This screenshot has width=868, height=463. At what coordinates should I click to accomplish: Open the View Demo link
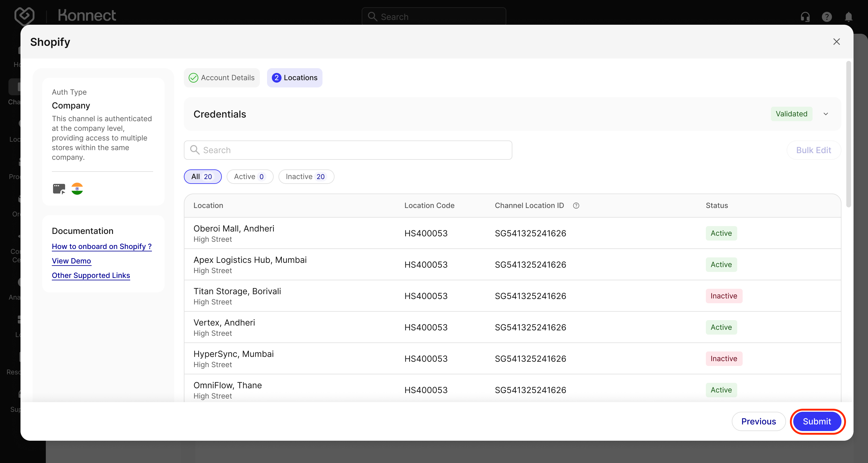[71, 261]
